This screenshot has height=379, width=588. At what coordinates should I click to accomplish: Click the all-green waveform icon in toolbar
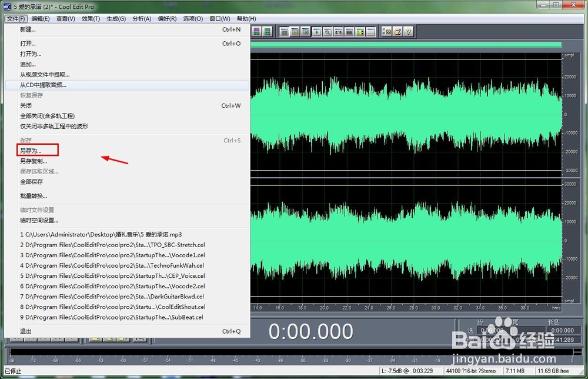click(x=268, y=32)
